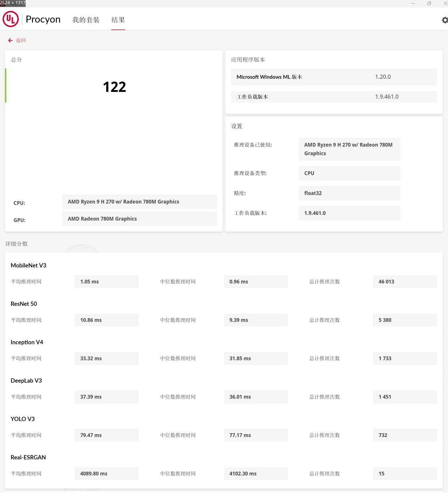Open settings with the gear icon
This screenshot has height=493, width=448.
coord(444,20)
